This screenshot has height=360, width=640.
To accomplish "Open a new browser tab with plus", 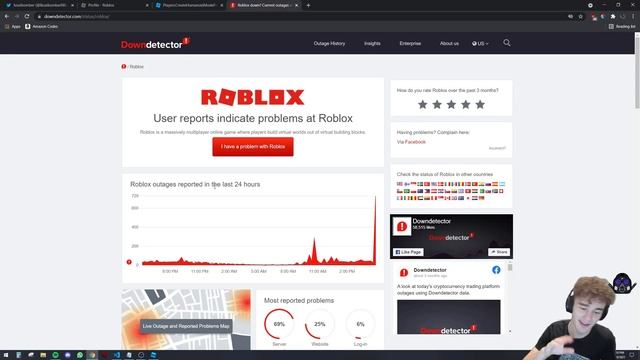I will pyautogui.click(x=308, y=5).
